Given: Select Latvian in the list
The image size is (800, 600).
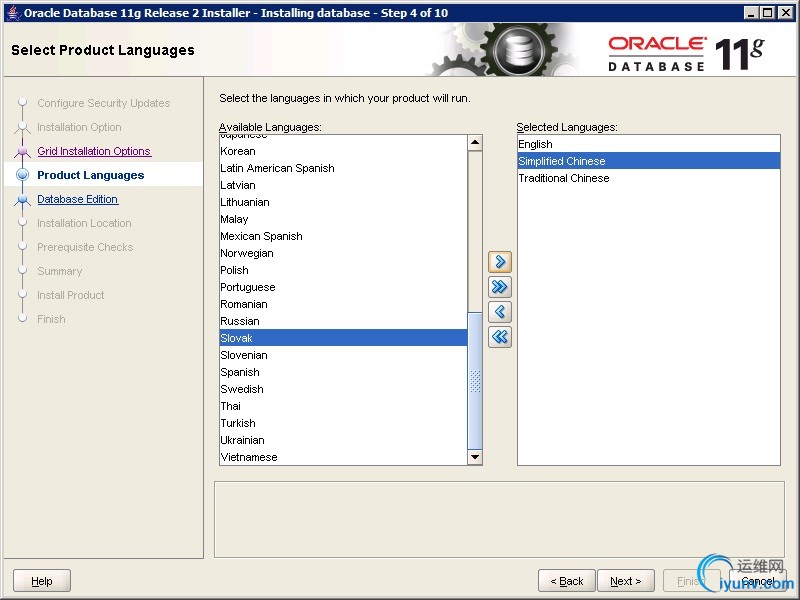Looking at the screenshot, I should (343, 185).
